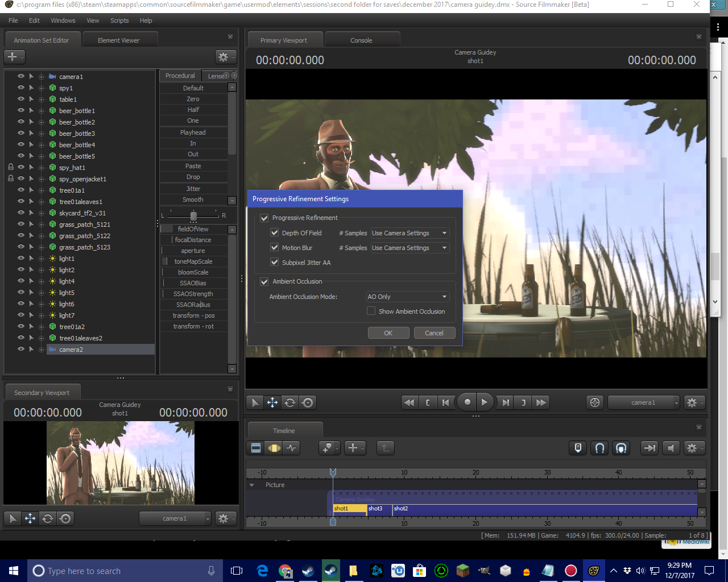Collapse the Picture track in the timeline
Screen dimensions: 728x582
tap(251, 485)
